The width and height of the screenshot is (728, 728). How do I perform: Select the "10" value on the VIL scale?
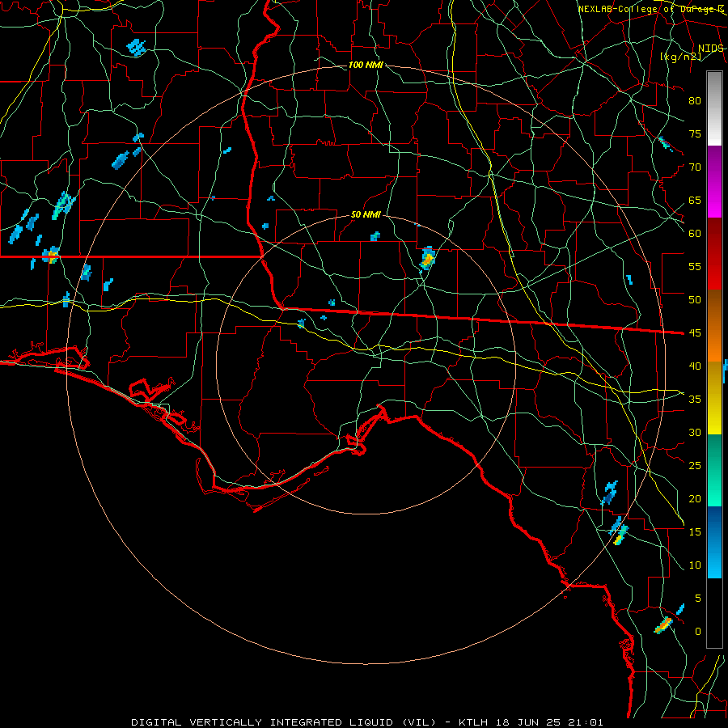[x=695, y=565]
